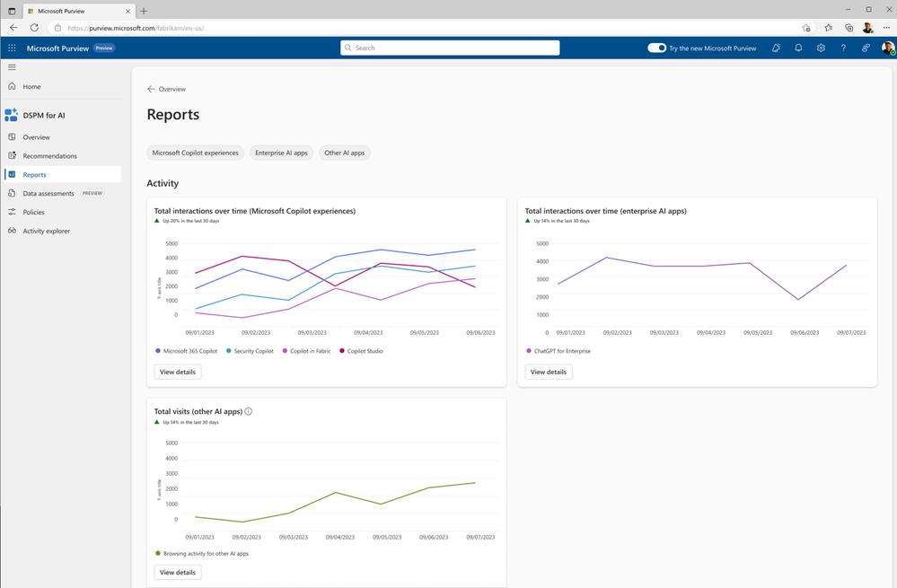
Task: View details for Total visits chart
Action: pos(178,572)
